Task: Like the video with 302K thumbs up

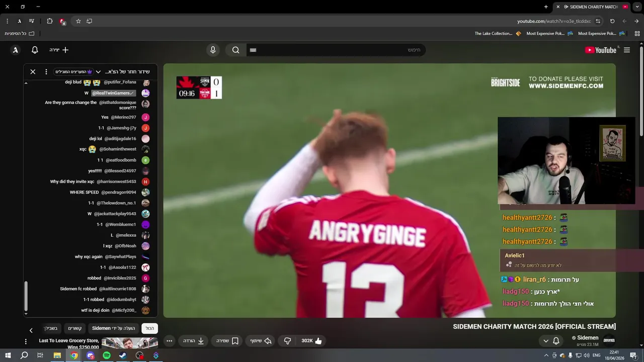Action: [x=312, y=341]
